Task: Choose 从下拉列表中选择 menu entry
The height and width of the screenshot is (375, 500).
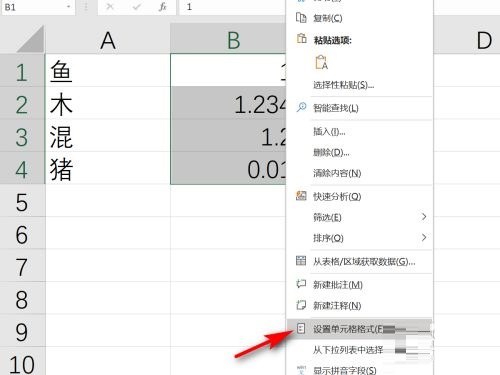Action: tap(360, 350)
